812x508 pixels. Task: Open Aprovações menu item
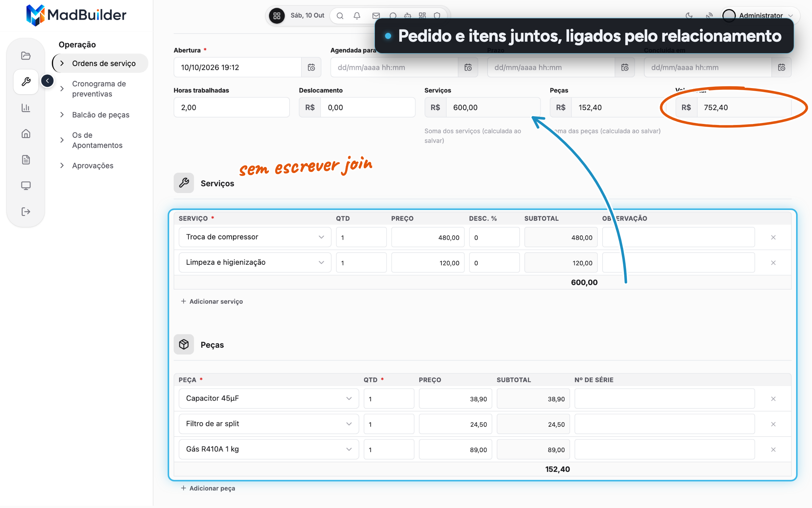pos(93,166)
